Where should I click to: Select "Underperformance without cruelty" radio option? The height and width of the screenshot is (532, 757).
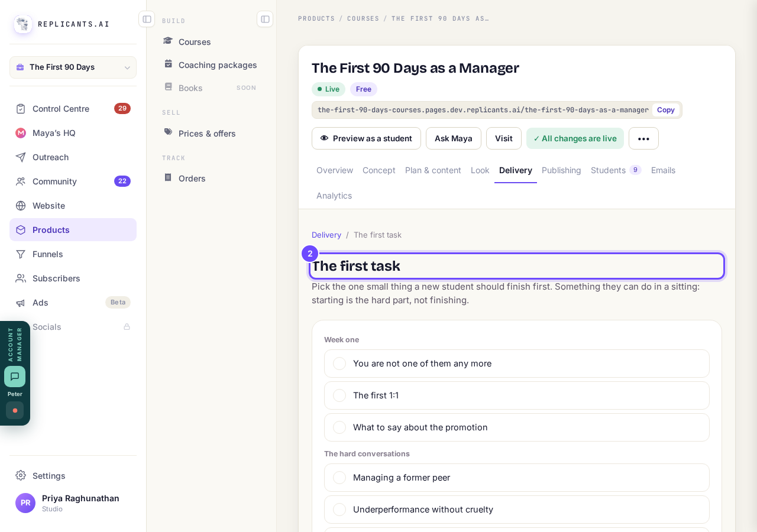pos(339,510)
